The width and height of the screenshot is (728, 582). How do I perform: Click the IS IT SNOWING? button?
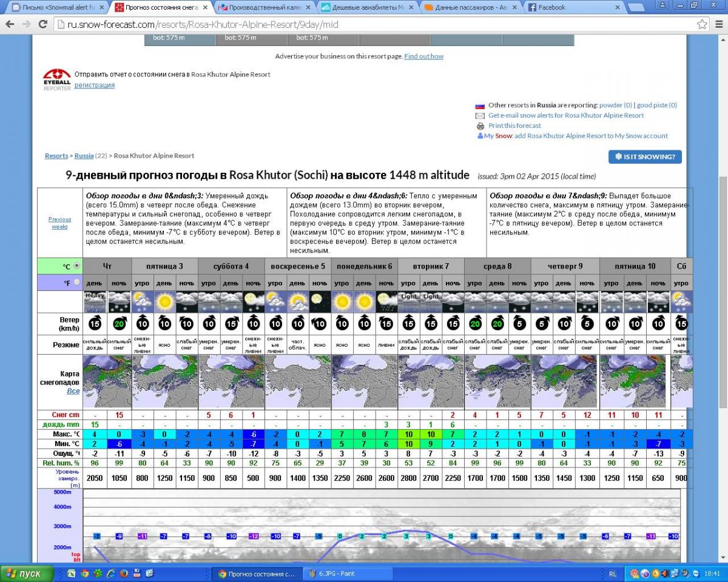pyautogui.click(x=645, y=157)
